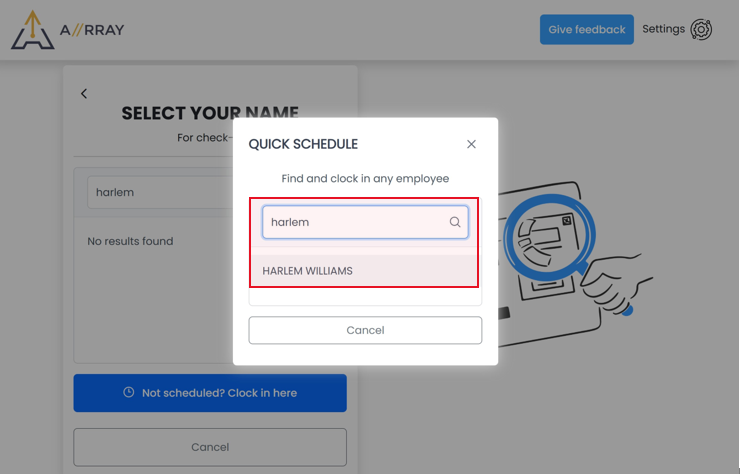Viewport: 741px width, 474px height.
Task: Click the Settings label
Action: [663, 29]
